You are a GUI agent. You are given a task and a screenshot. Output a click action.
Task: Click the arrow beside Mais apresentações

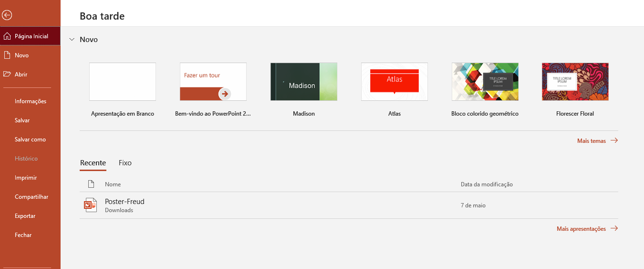click(x=614, y=228)
